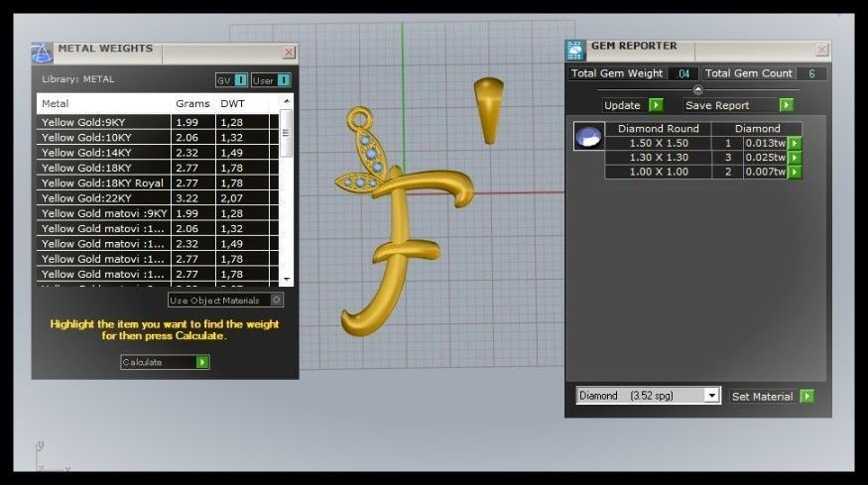Click the Diamond material column header

[757, 129]
